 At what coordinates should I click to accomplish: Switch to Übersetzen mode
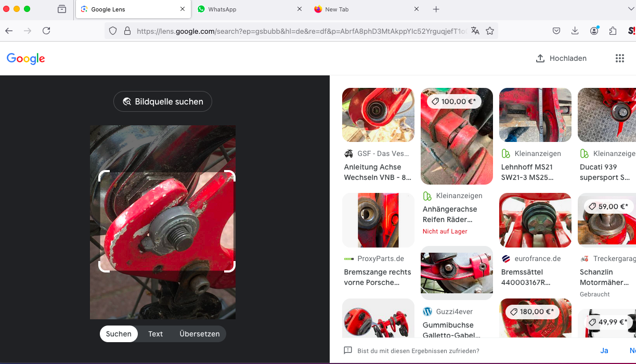point(200,334)
